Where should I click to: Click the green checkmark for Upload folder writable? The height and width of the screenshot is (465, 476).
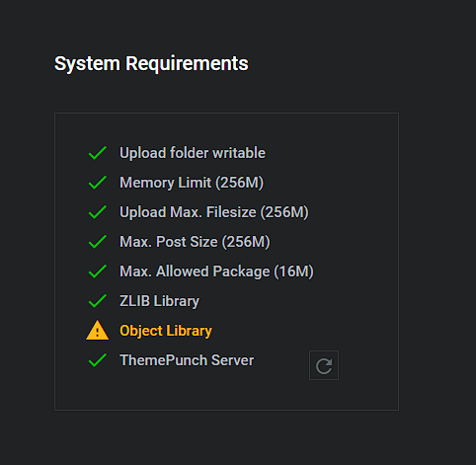point(98,153)
